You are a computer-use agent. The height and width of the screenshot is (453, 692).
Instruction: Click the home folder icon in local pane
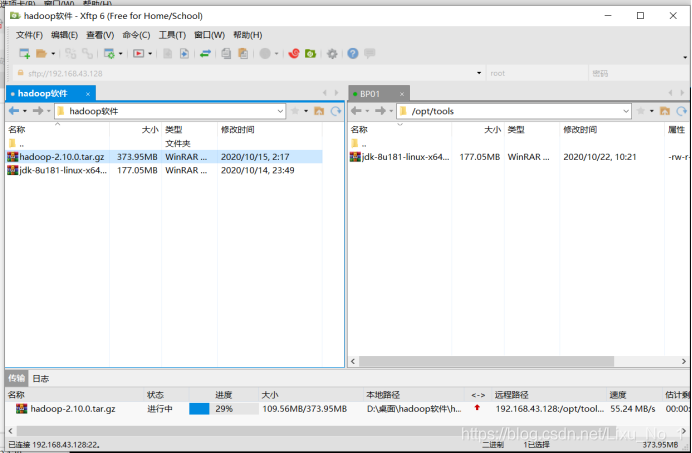pyautogui.click(x=319, y=111)
